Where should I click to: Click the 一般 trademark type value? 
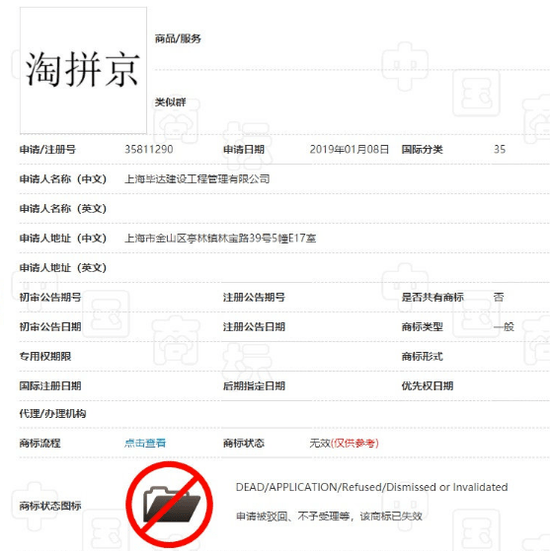[504, 327]
